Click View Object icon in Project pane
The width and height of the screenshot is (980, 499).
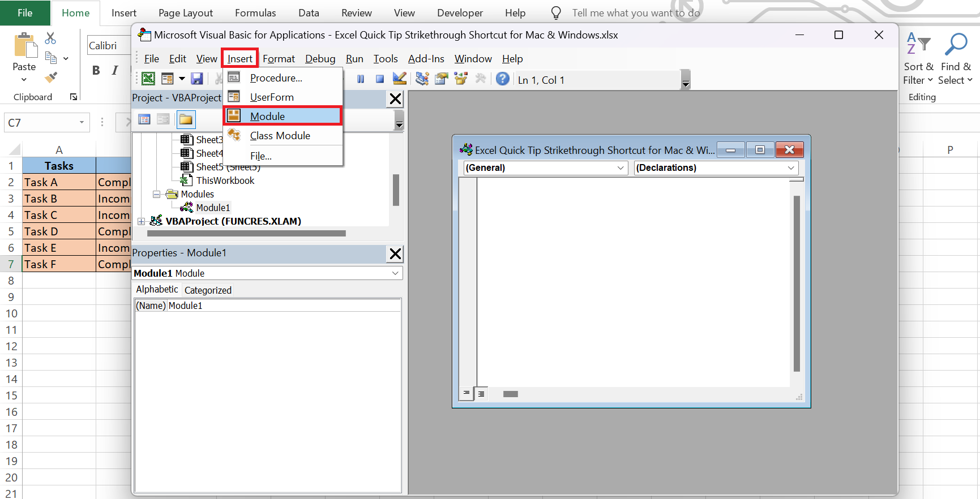click(x=163, y=119)
